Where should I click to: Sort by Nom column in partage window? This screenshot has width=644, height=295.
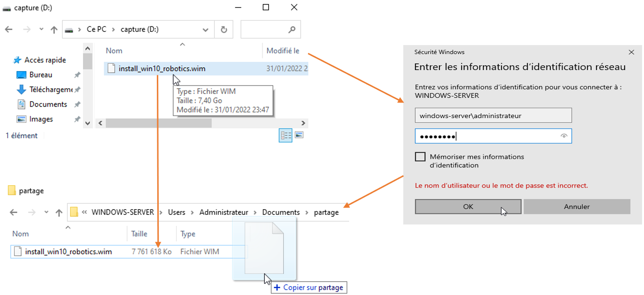[21, 234]
